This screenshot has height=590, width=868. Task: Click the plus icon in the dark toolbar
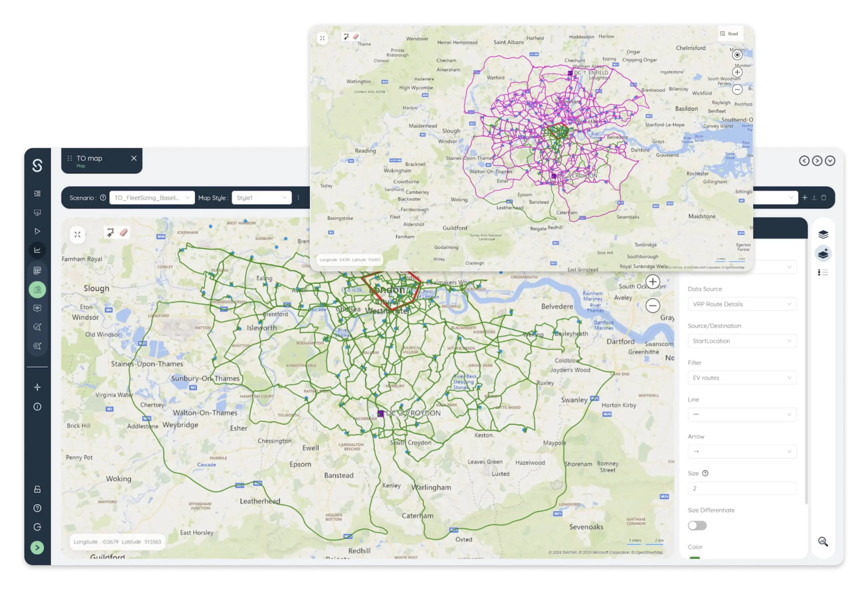point(805,198)
